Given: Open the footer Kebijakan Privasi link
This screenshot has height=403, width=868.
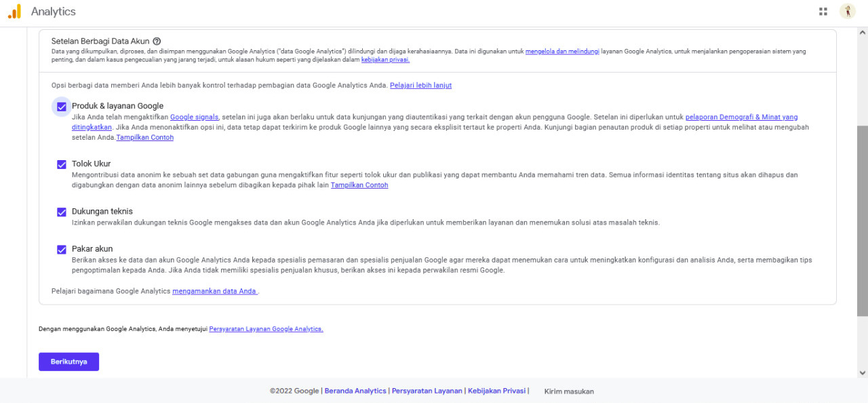Looking at the screenshot, I should 496,391.
